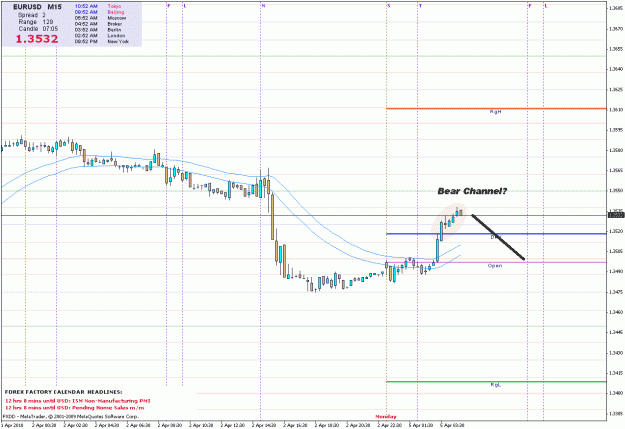Click the magenta Open horizontal line

point(496,262)
